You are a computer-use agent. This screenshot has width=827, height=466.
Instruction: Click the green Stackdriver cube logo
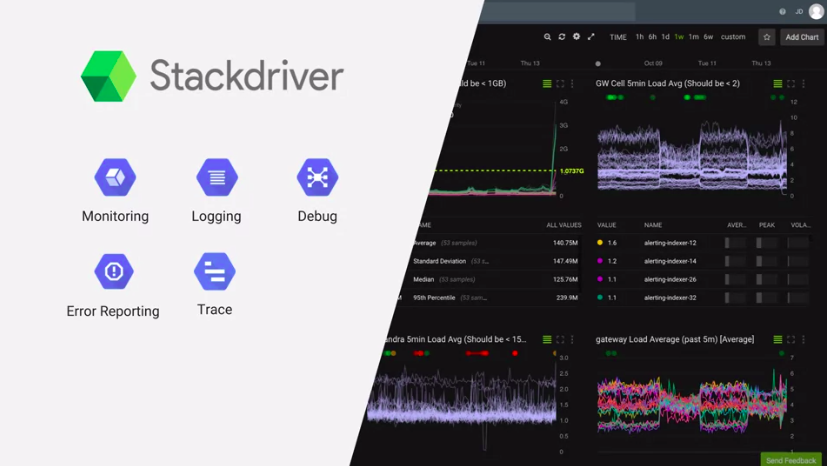tap(109, 76)
